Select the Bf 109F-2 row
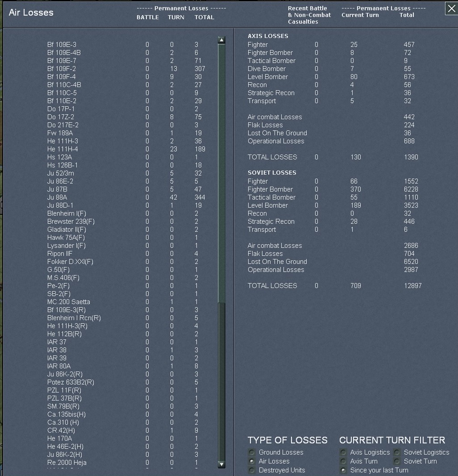This screenshot has width=458, height=476. (126, 69)
